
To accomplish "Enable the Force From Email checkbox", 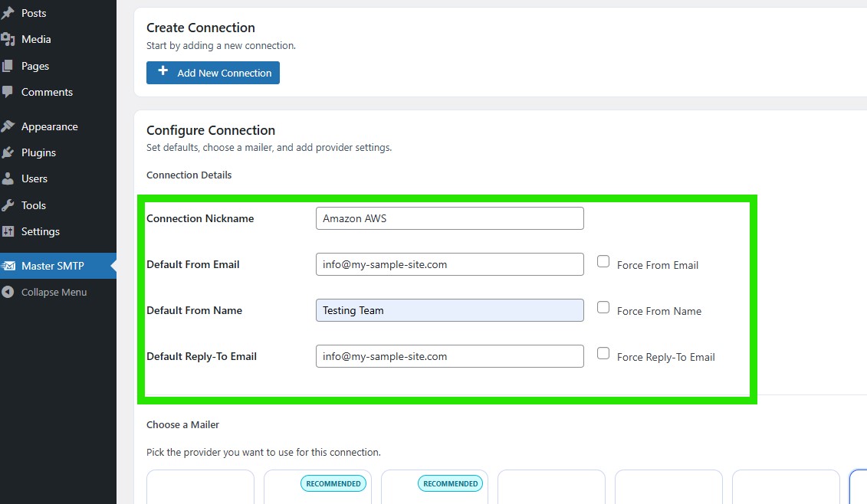I will tap(603, 262).
